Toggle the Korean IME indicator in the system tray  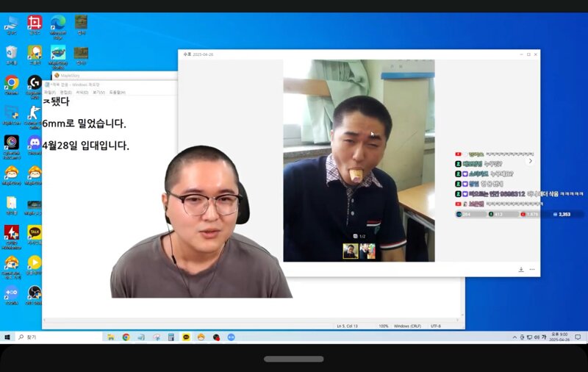pos(544,337)
